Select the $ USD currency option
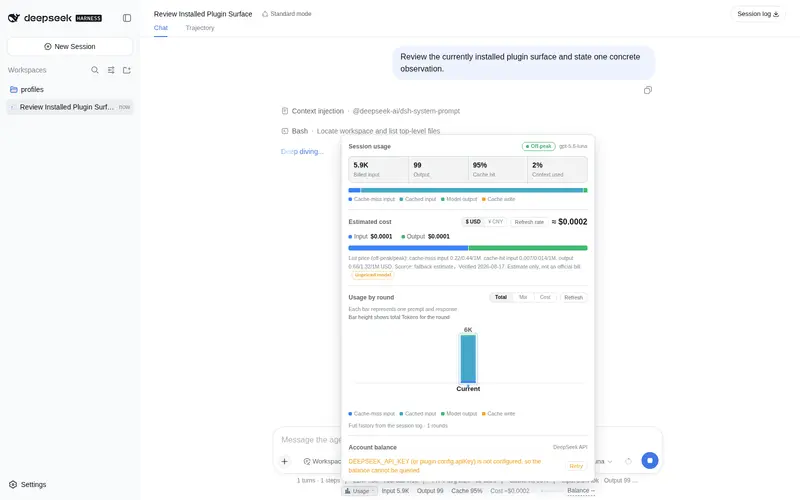The width and height of the screenshot is (800, 500). (x=473, y=222)
